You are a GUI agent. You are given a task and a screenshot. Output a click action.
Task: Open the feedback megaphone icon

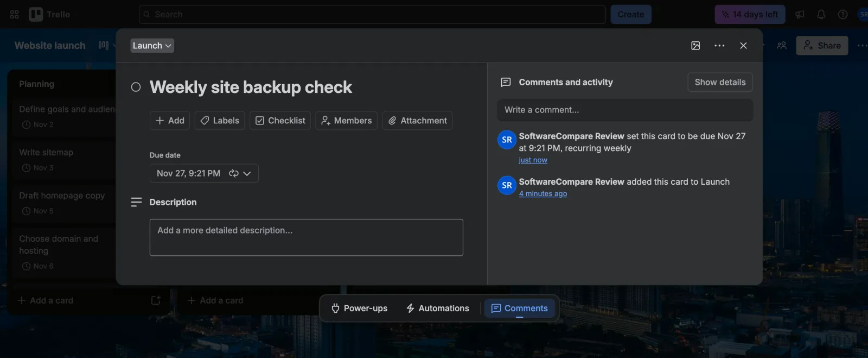point(800,15)
